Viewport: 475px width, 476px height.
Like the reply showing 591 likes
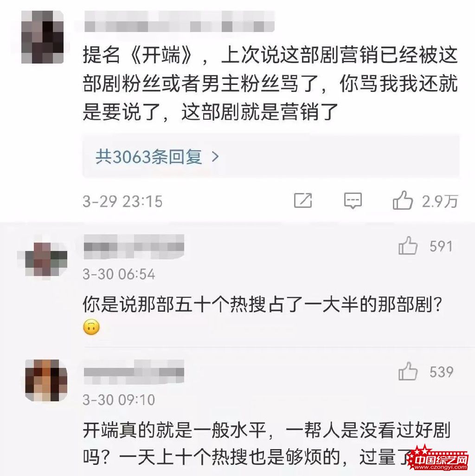[x=408, y=245]
